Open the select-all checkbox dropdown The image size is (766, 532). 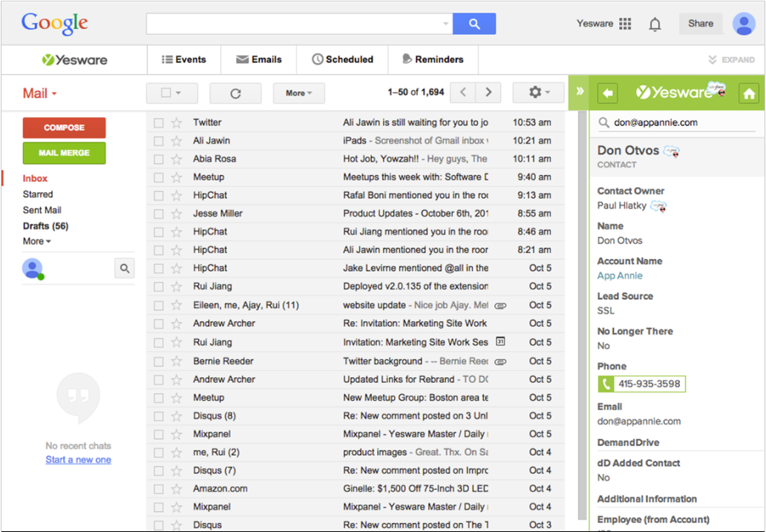171,93
